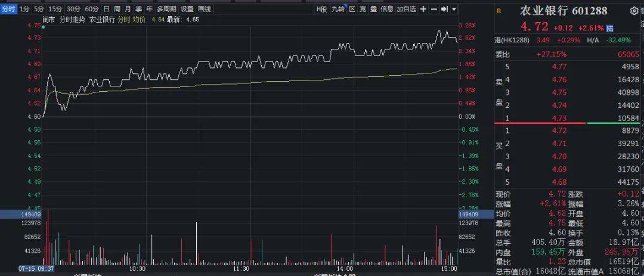This screenshot has height=276, width=644.
Task: Select buy level 2 price 4.71
Action: [x=559, y=143]
